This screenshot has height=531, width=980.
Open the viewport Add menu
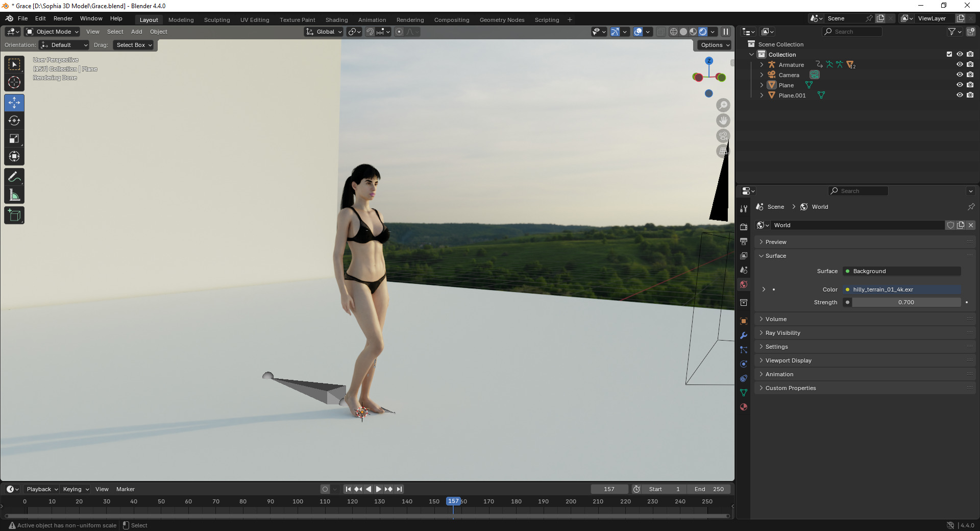136,32
